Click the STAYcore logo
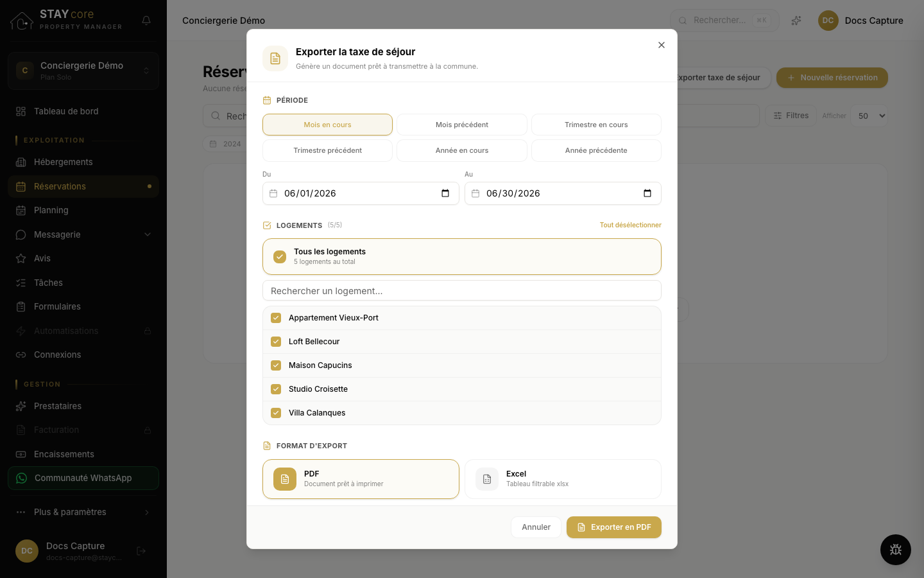 pos(65,21)
